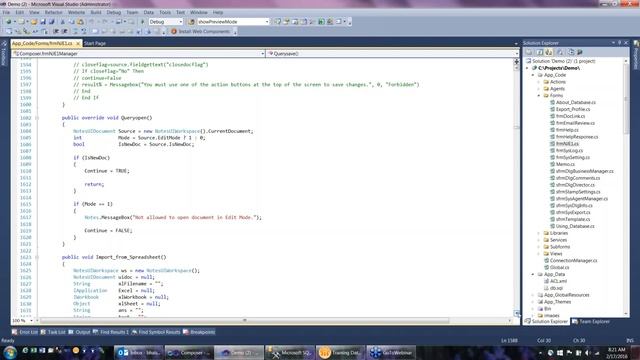
Task: Click Decrease Indent toolbar icon
Action: pyautogui.click(x=56, y=31)
